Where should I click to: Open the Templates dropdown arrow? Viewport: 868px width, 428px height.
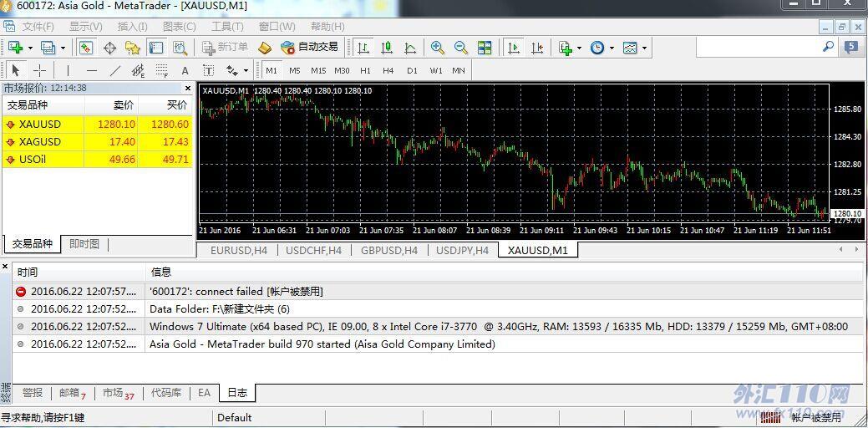tap(645, 48)
